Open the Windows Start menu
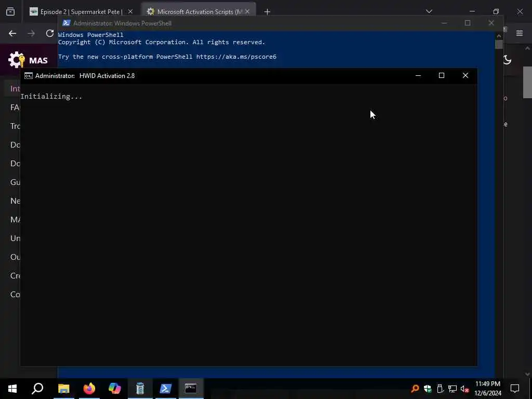The height and width of the screenshot is (399, 532). (x=12, y=389)
